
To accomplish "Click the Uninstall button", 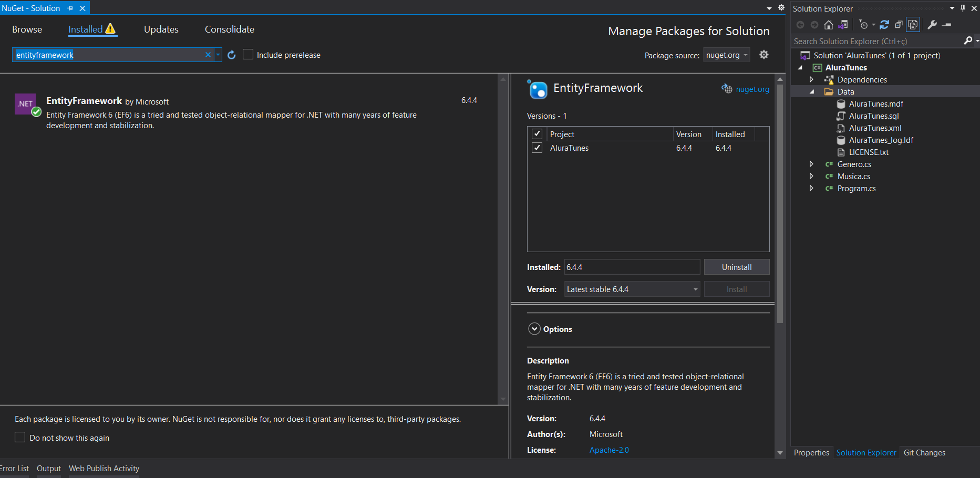I will 737,267.
